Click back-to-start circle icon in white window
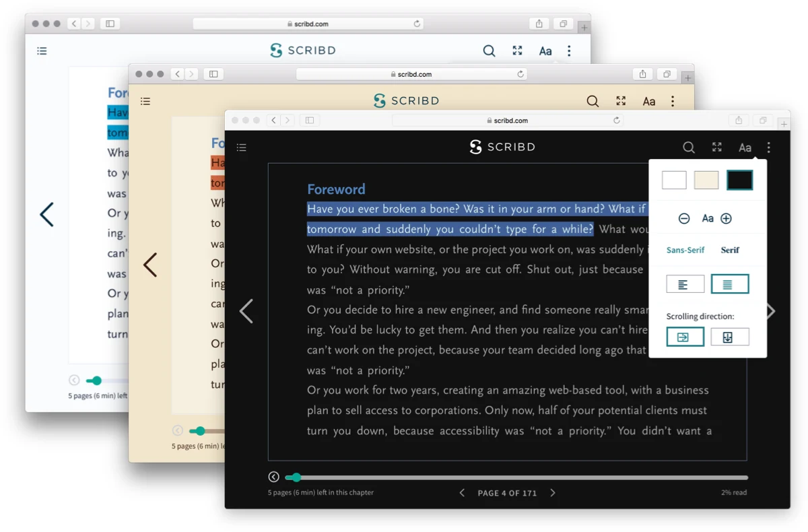808x532 pixels. pos(74,380)
